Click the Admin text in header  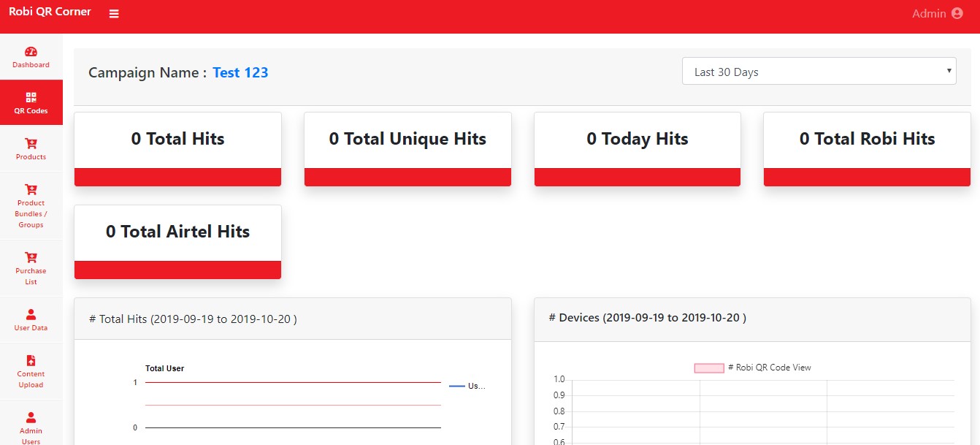(x=929, y=13)
